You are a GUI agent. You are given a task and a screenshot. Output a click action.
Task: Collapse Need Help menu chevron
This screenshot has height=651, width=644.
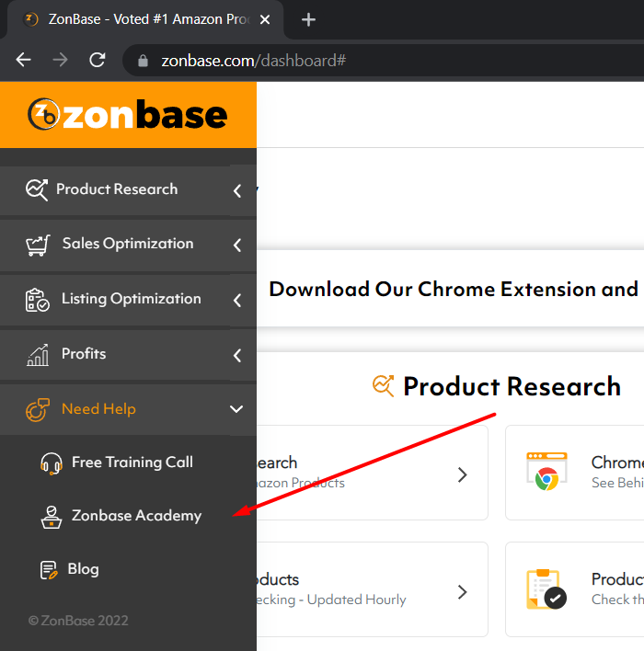coord(236,409)
